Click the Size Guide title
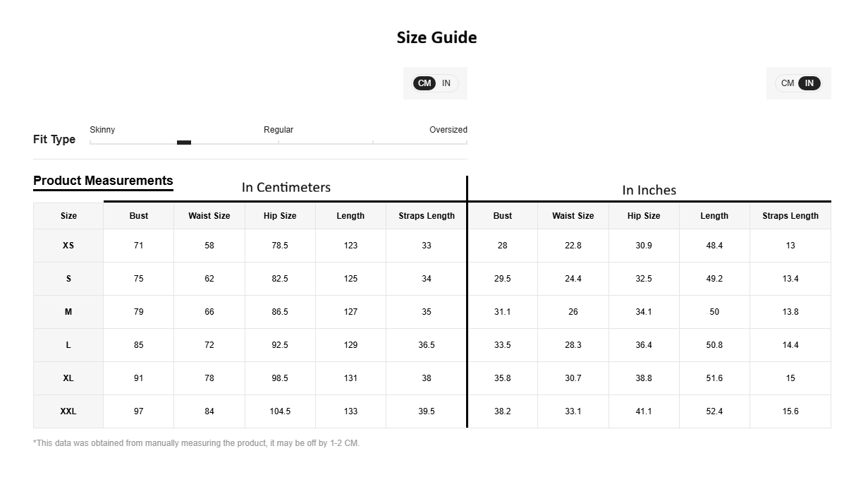The width and height of the screenshot is (868, 494). [x=436, y=37]
